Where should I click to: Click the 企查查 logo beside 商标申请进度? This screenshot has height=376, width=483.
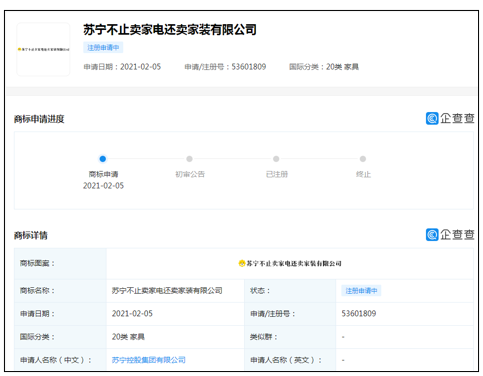click(x=450, y=118)
